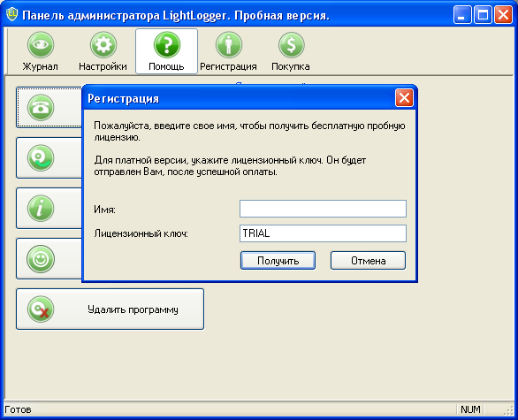
Task: Close the LightLogger admin panel window
Action: (503, 15)
